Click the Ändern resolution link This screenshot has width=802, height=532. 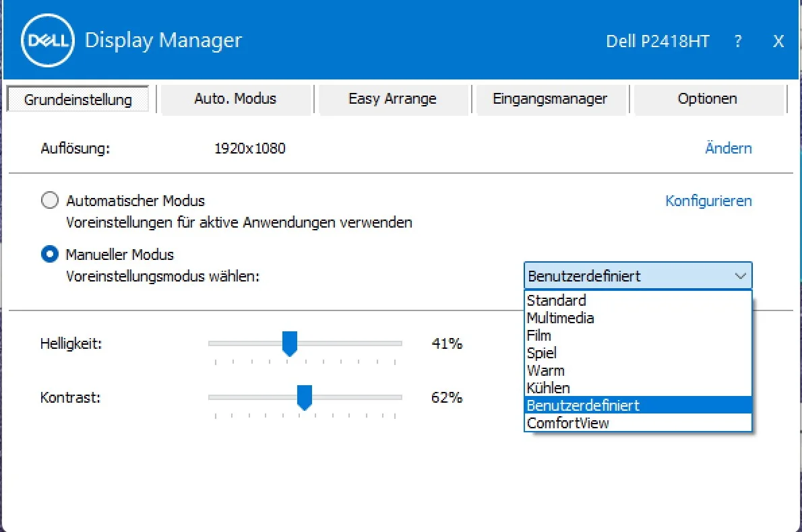click(729, 148)
